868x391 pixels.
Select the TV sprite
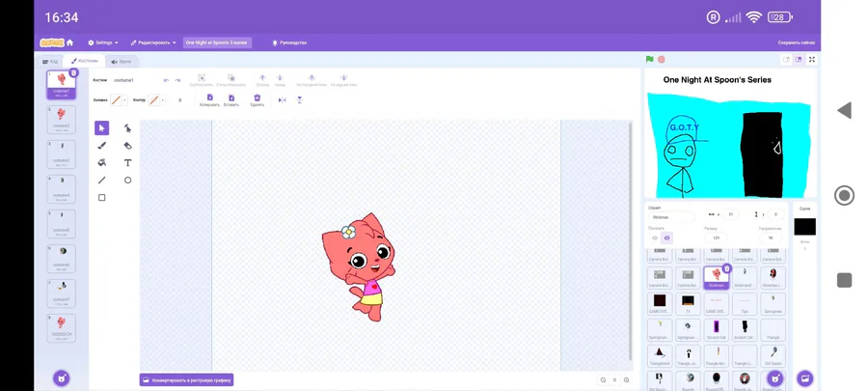[x=688, y=303]
